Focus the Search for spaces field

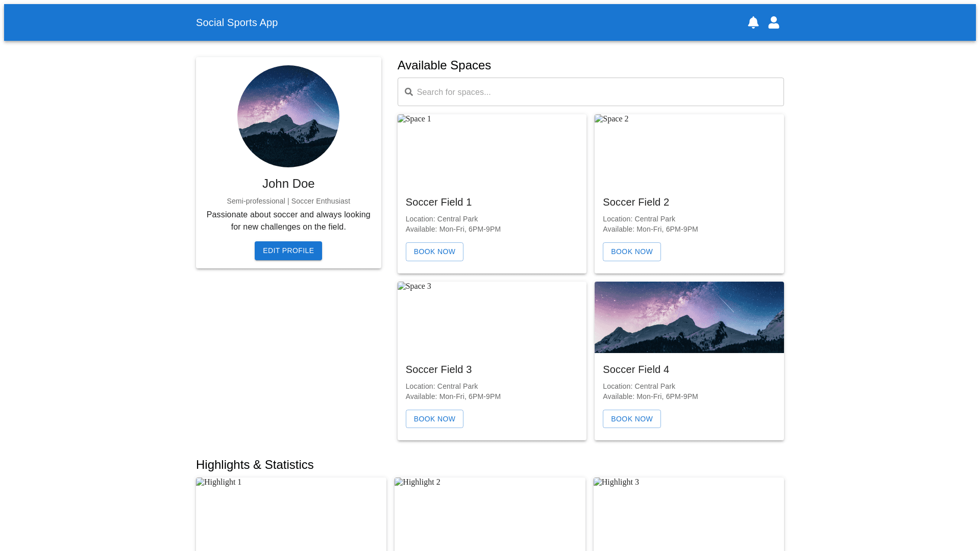[x=597, y=92]
